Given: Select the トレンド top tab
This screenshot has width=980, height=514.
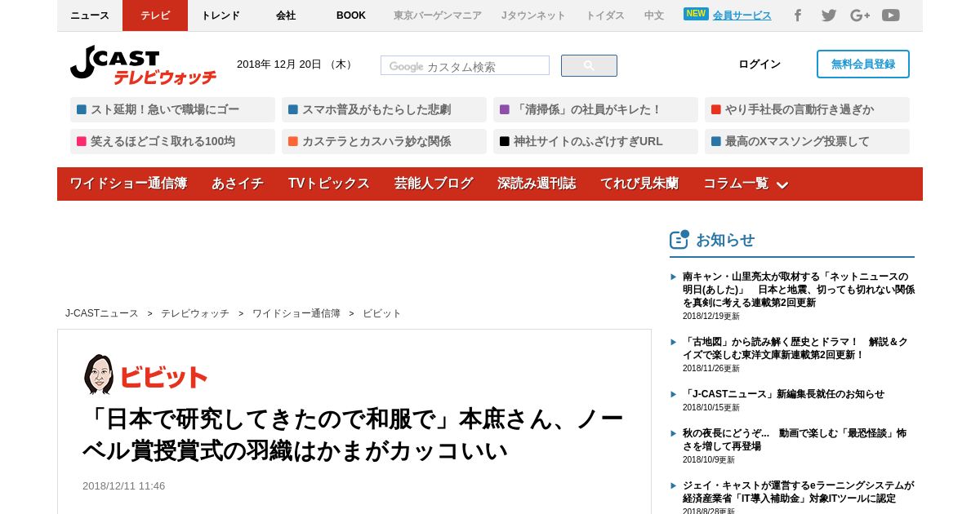Looking at the screenshot, I should click(x=220, y=16).
